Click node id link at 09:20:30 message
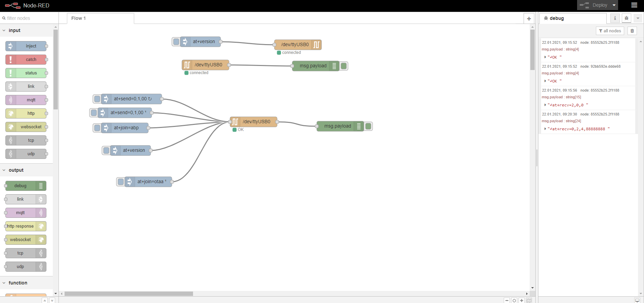Screen dimensions: 644x303 click(x=600, y=114)
